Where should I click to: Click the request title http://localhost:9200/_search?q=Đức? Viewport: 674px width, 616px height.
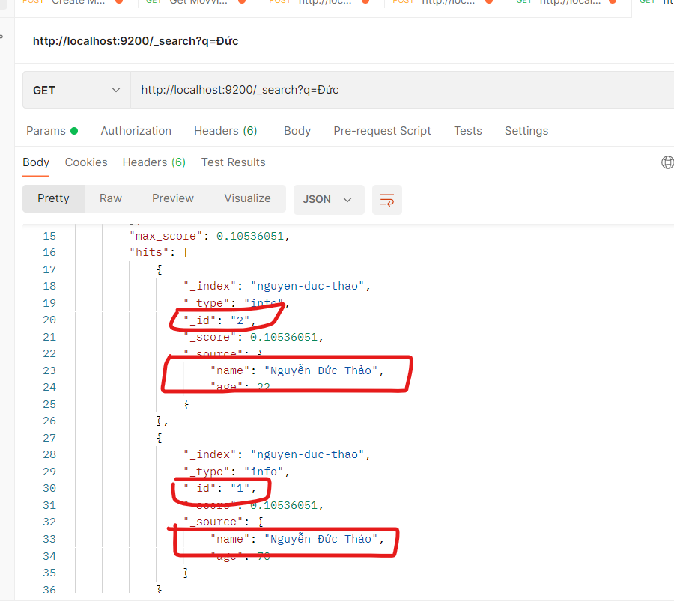(x=136, y=41)
